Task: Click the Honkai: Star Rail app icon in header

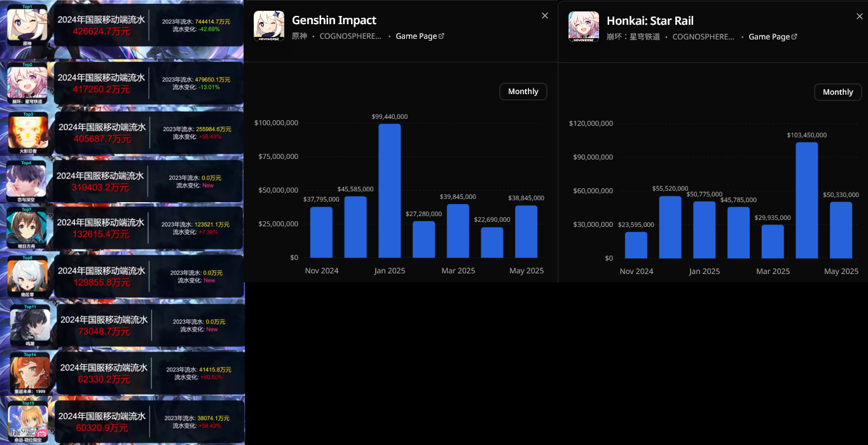Action: pyautogui.click(x=584, y=27)
